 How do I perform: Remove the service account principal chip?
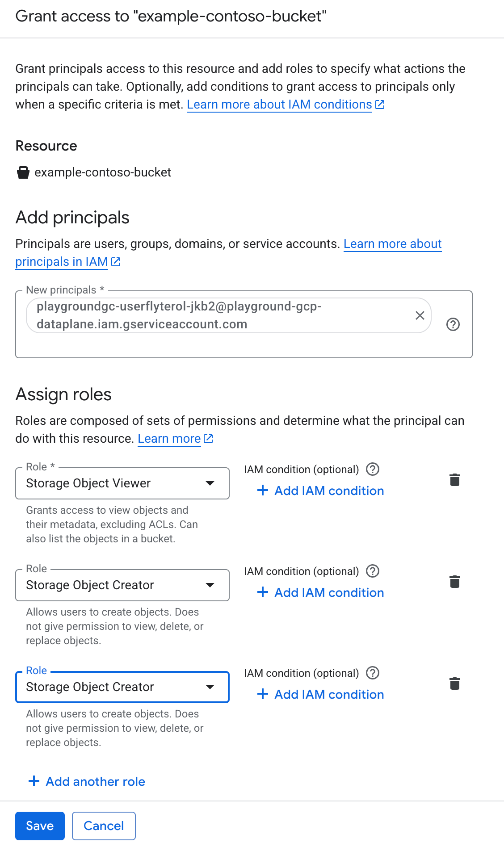pos(420,315)
